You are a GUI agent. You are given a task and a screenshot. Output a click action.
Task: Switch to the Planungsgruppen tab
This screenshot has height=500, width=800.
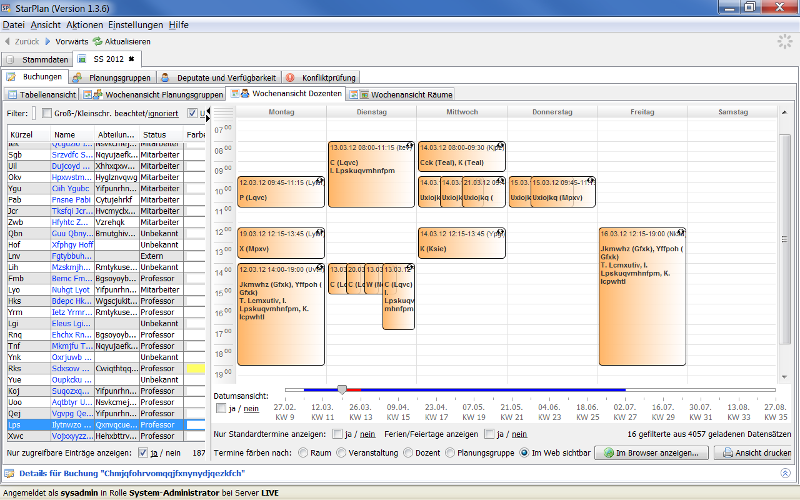pos(113,78)
